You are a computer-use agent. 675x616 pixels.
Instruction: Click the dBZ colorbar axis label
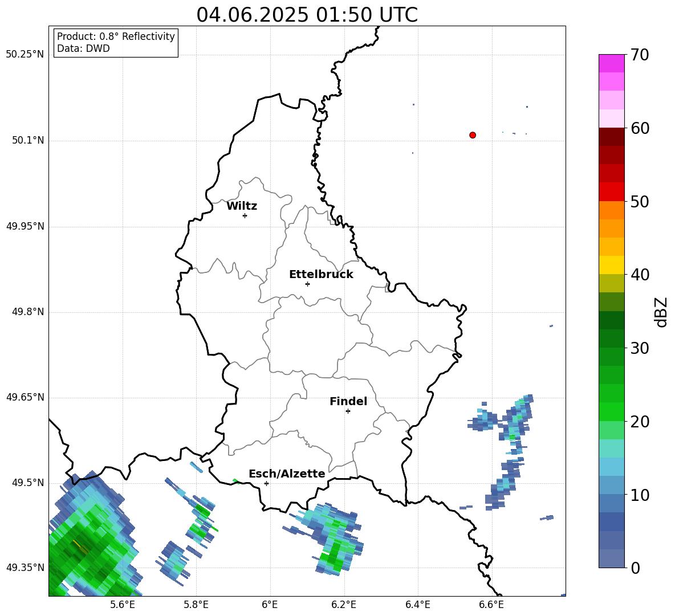click(662, 312)
